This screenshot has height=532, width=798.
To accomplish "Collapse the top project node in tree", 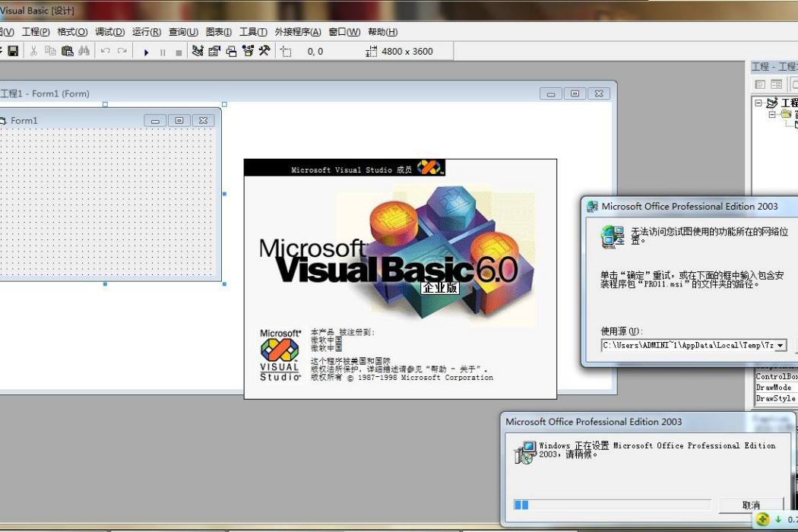I will (x=758, y=103).
